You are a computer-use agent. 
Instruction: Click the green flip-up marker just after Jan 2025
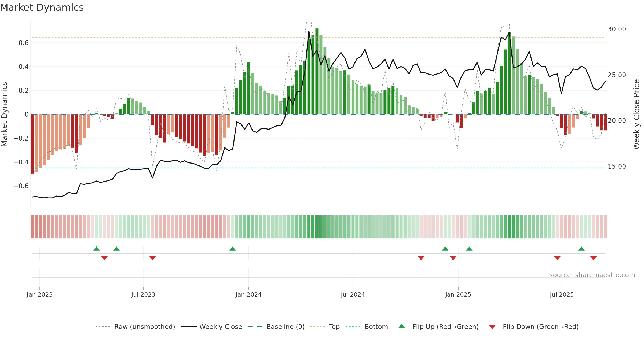(469, 249)
